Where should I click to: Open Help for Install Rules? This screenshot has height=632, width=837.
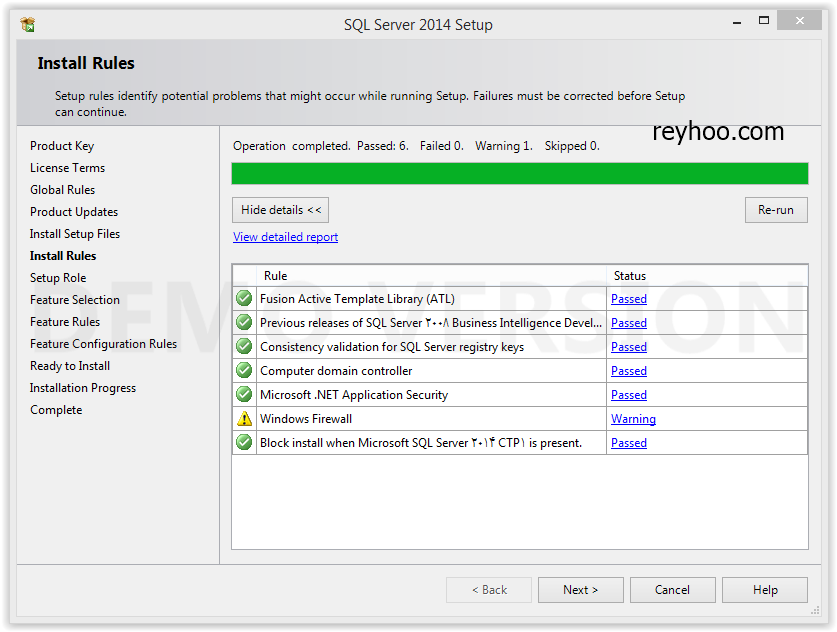pos(765,590)
